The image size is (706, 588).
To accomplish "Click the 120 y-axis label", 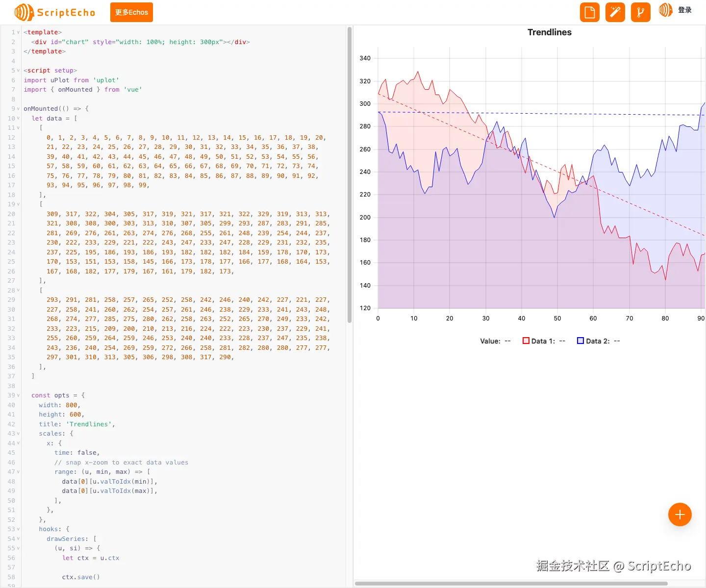I will click(x=365, y=308).
